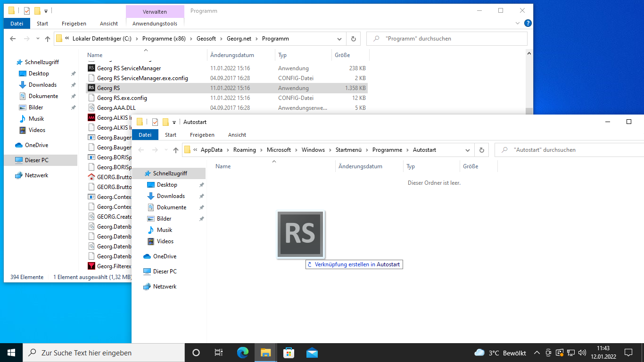Open Desktop in Programm window Schnellzugriff
This screenshot has width=644, height=362.
point(39,74)
